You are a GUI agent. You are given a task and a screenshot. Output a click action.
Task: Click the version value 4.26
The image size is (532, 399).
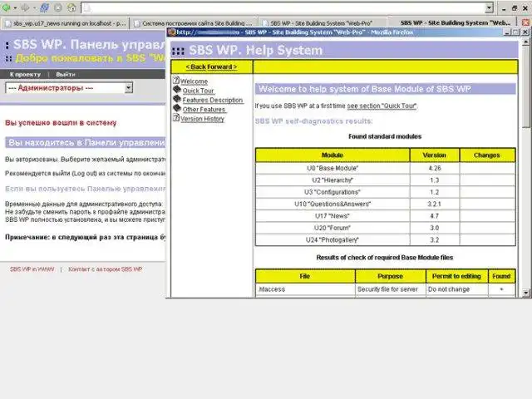pyautogui.click(x=435, y=168)
